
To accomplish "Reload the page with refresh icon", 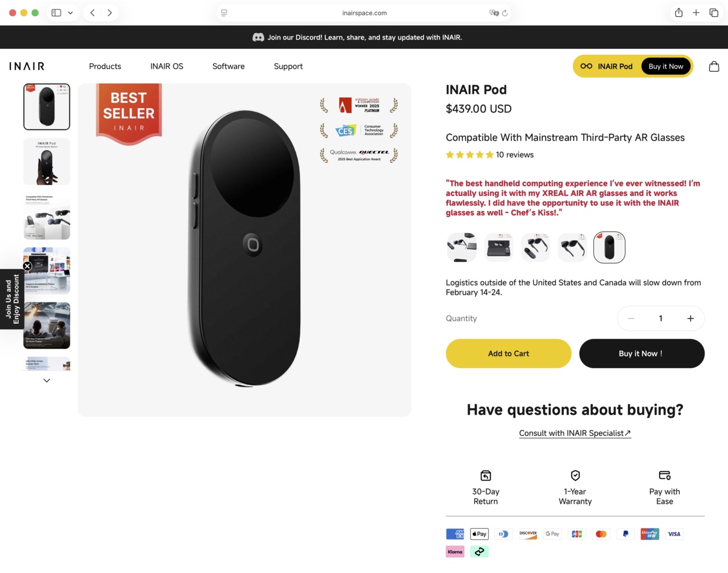I will pyautogui.click(x=505, y=13).
